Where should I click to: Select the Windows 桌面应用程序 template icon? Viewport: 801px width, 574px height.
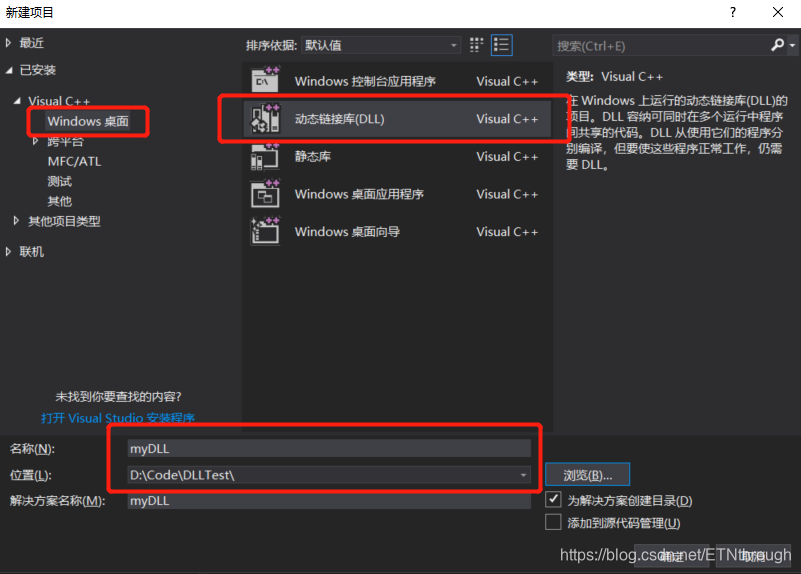(x=265, y=194)
